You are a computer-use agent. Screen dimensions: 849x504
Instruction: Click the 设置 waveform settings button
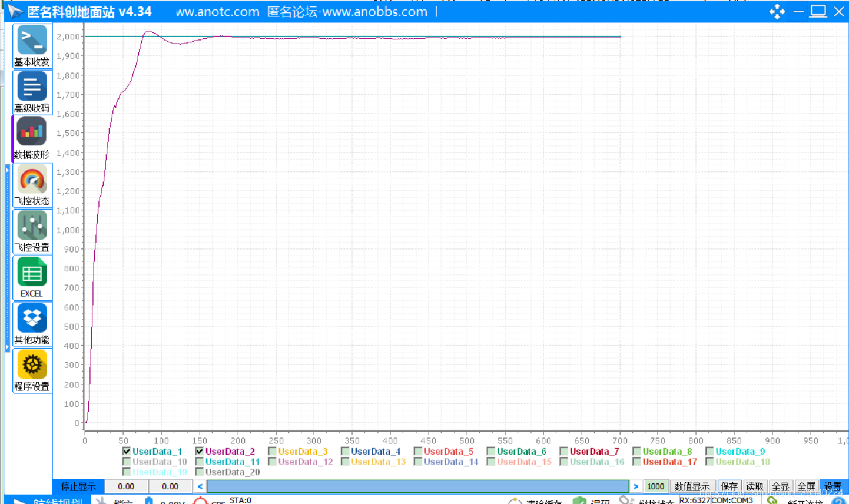833,486
